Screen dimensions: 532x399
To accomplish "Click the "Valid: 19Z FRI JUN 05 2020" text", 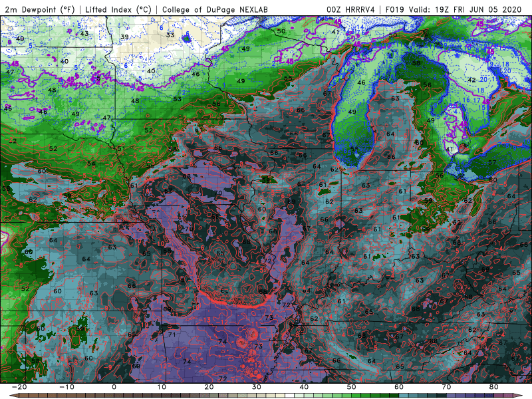I will (x=465, y=10).
